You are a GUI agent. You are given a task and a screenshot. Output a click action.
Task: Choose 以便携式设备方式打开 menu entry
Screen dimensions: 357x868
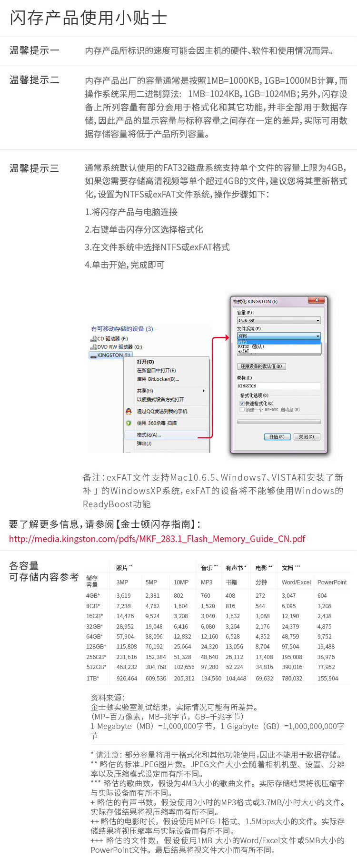click(x=160, y=399)
